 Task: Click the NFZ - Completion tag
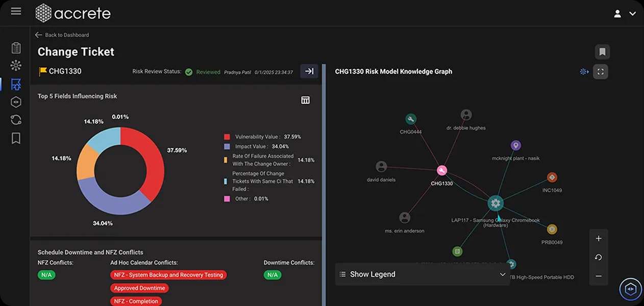[136, 301]
